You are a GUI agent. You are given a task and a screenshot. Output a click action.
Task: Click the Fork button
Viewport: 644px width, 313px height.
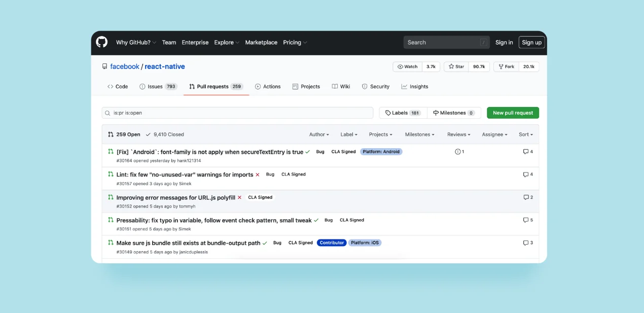pos(506,67)
